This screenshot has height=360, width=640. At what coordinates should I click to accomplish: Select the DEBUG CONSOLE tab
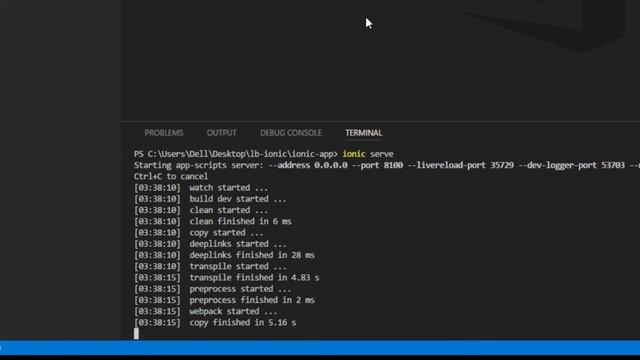(291, 133)
